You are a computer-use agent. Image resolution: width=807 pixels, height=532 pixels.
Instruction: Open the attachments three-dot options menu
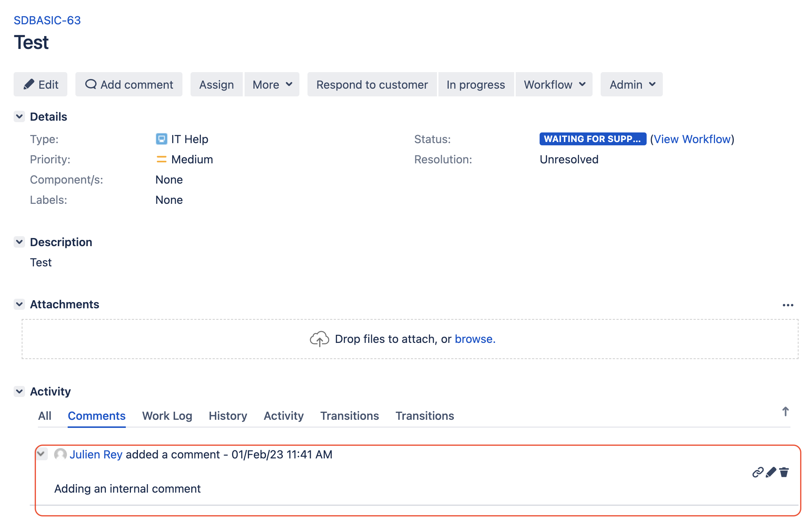[x=788, y=305]
